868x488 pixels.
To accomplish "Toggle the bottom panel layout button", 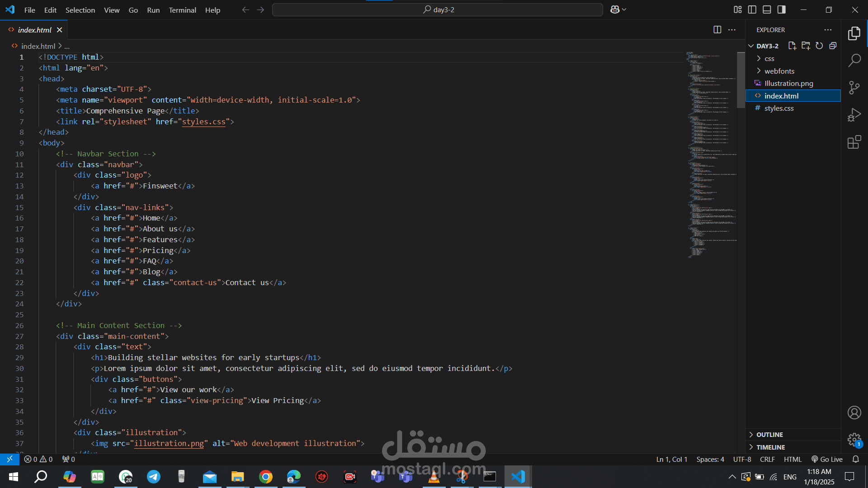I will click(x=767, y=9).
